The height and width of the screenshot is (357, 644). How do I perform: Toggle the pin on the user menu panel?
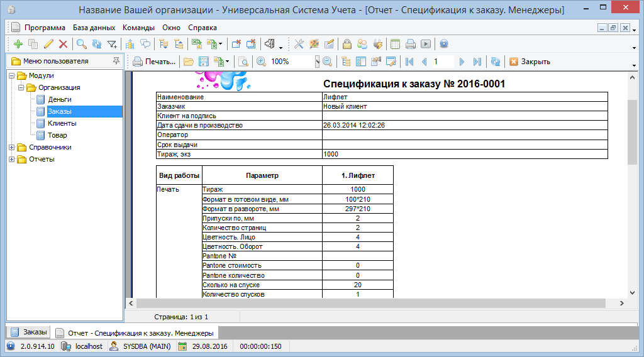[116, 61]
